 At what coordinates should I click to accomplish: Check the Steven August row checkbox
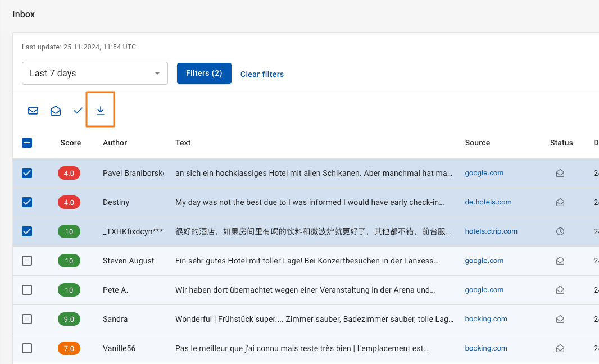click(27, 261)
